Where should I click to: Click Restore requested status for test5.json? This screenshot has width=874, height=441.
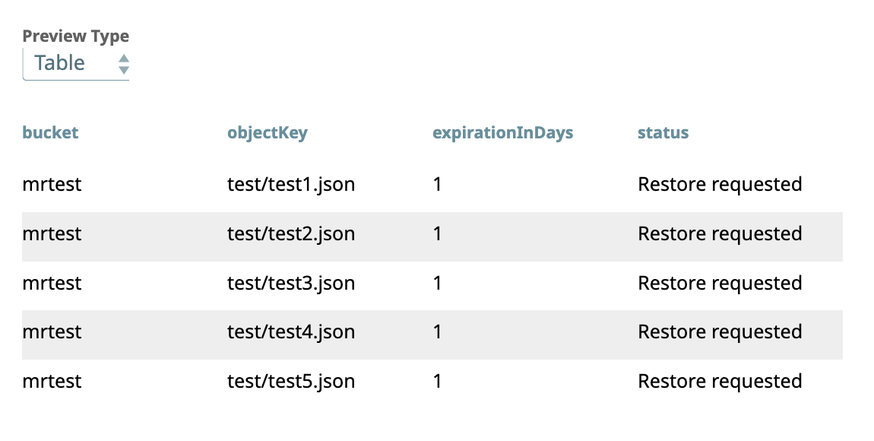click(719, 381)
